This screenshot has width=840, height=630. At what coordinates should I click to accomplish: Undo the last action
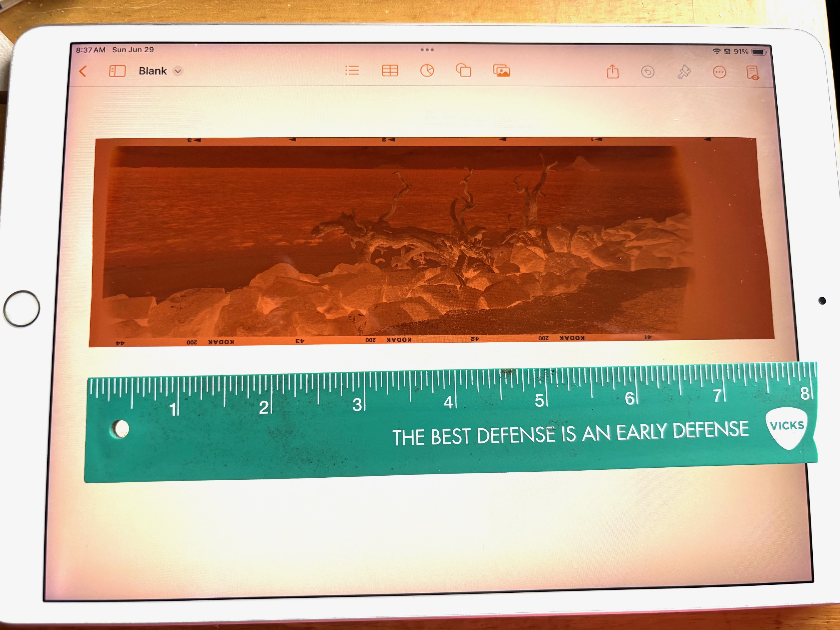pos(647,72)
